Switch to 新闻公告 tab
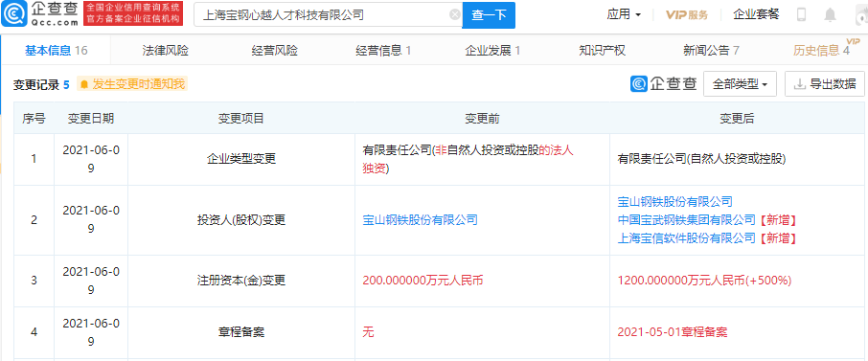Screen dimensions: 868x361 (x=711, y=51)
